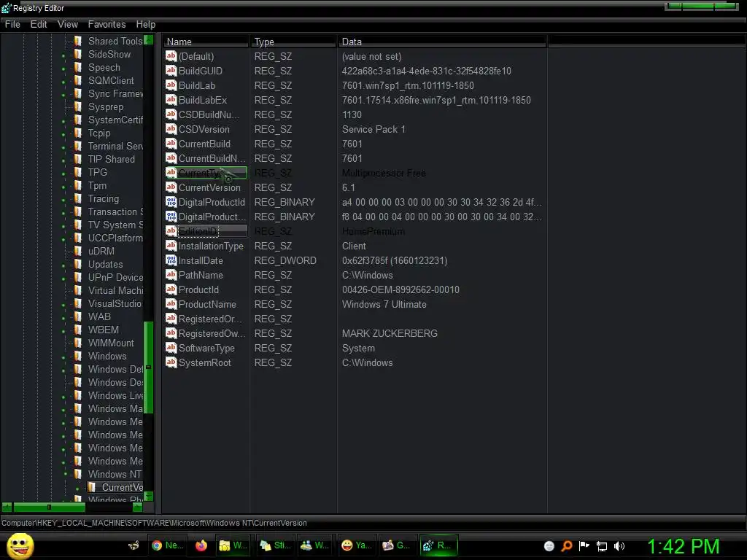
Task: Expand the WBEM key
Action: [x=64, y=332]
